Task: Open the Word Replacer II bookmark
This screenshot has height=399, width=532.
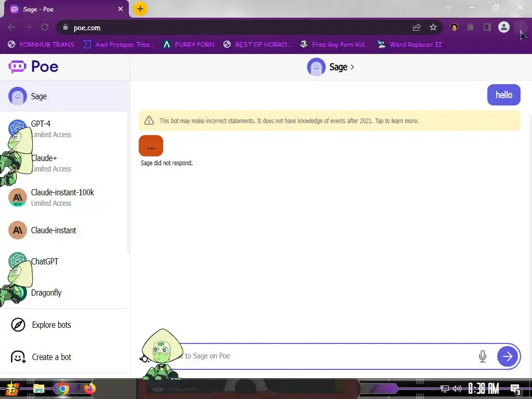Action: pyautogui.click(x=409, y=45)
